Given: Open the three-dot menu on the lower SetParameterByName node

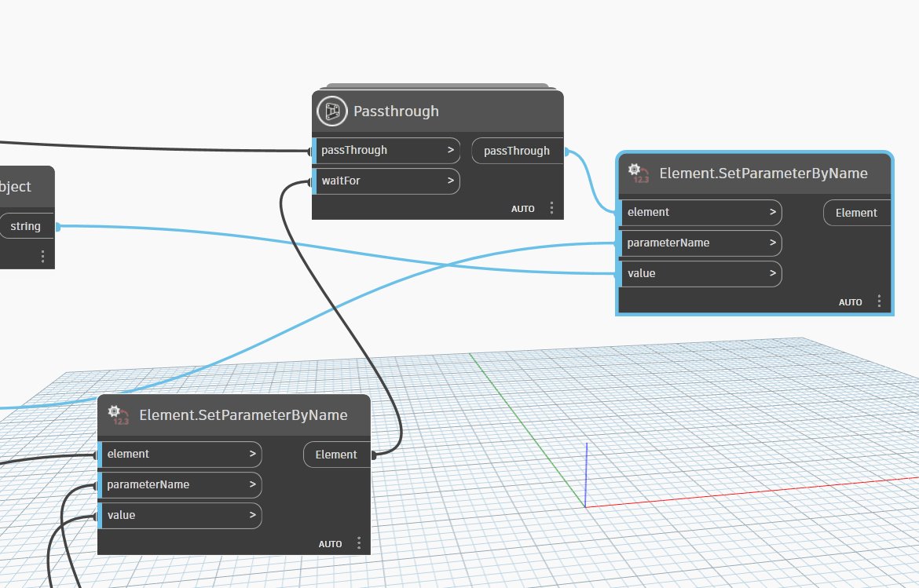Looking at the screenshot, I should click(359, 543).
